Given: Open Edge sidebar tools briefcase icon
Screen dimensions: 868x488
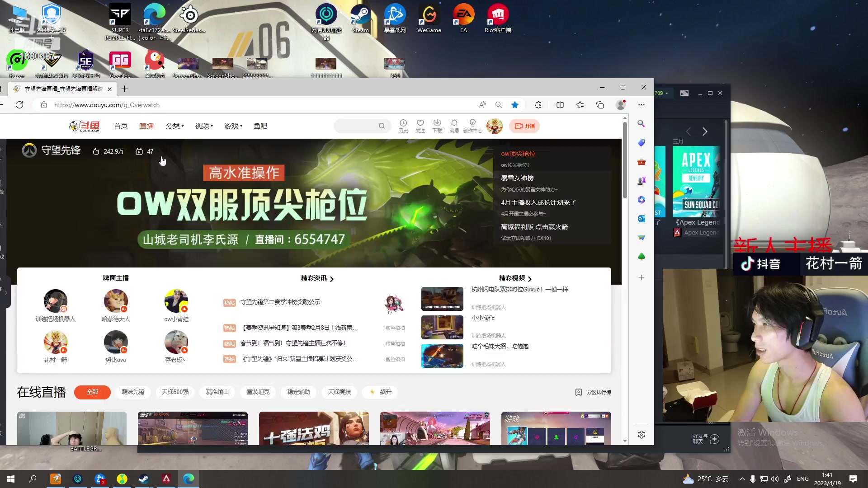Looking at the screenshot, I should tap(641, 162).
